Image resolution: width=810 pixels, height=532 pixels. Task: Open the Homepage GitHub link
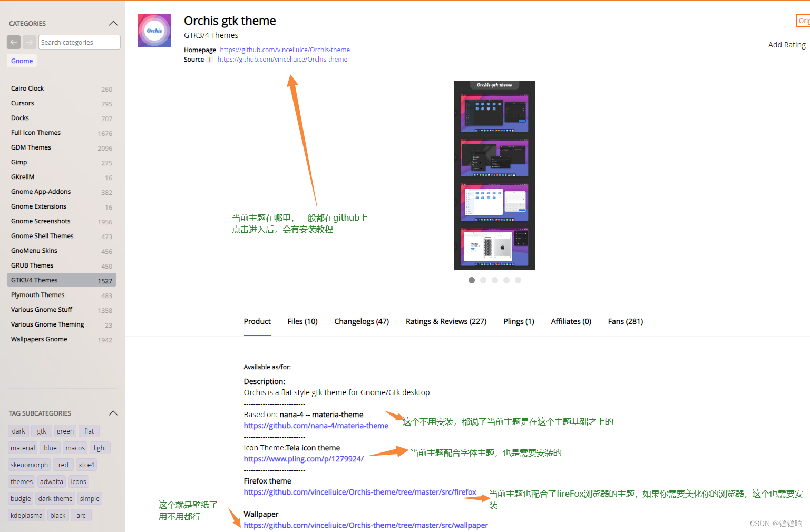point(285,50)
